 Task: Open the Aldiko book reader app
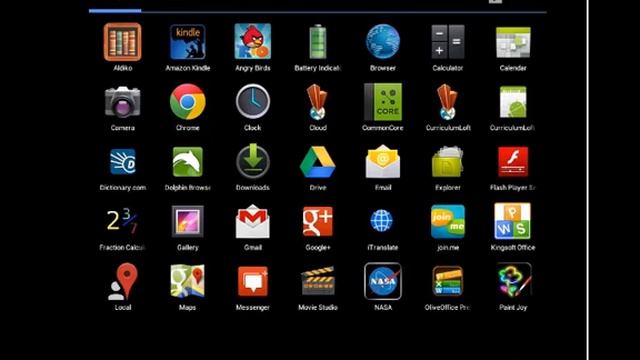pyautogui.click(x=122, y=42)
